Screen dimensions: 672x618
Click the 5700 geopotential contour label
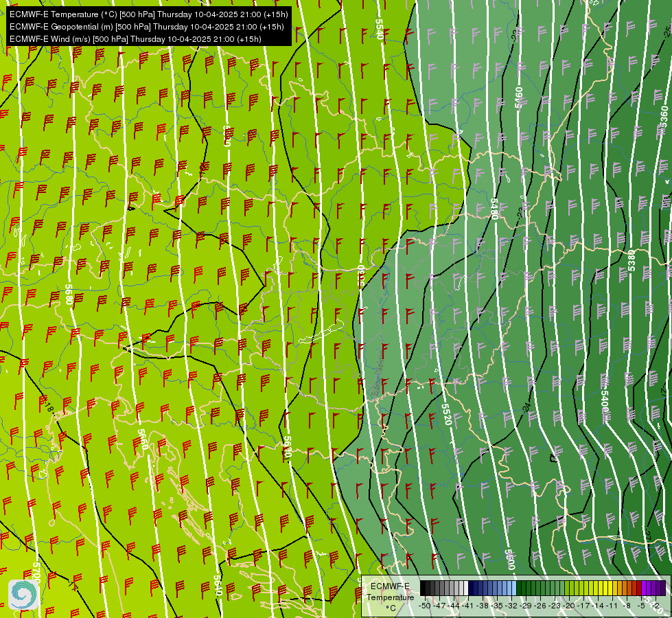(36, 572)
